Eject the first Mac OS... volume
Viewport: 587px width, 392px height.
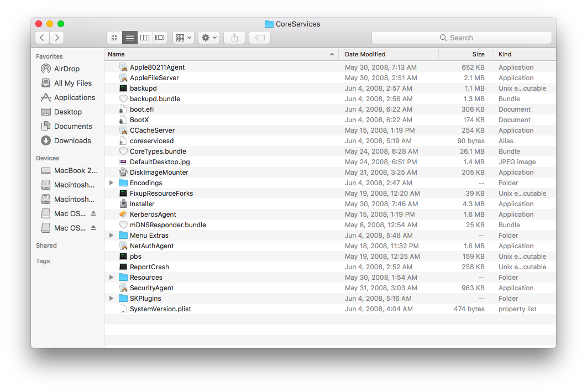93,213
